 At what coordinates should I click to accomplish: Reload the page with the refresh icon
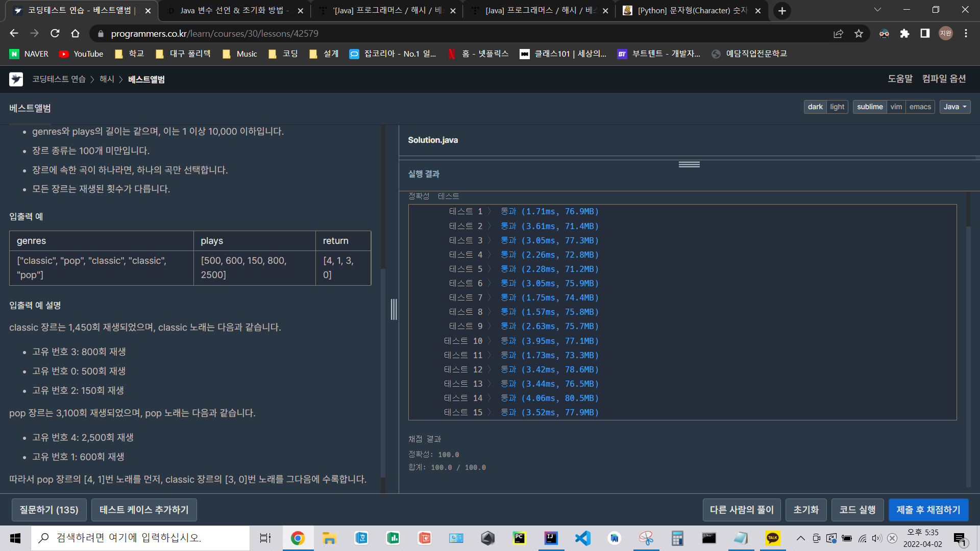[55, 33]
